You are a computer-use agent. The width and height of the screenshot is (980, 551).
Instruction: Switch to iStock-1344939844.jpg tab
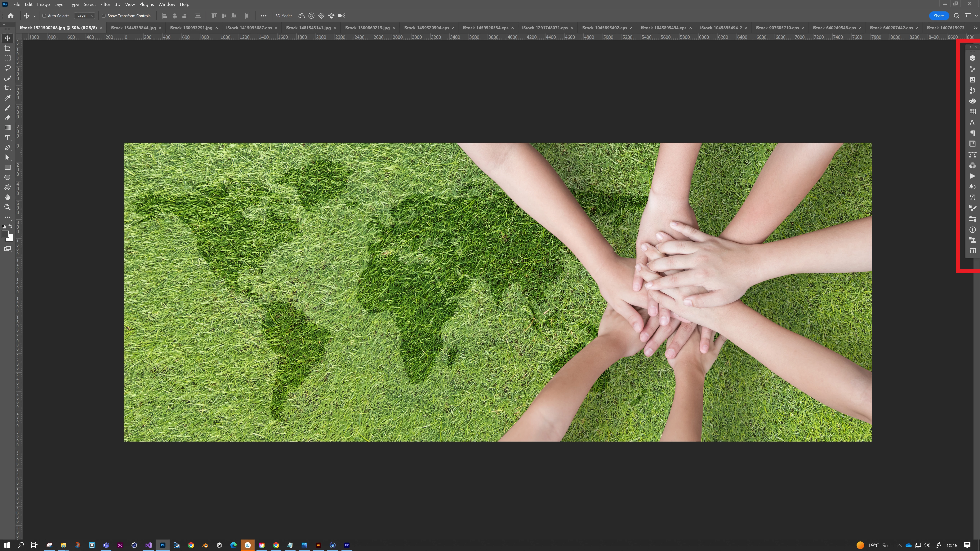pos(133,28)
